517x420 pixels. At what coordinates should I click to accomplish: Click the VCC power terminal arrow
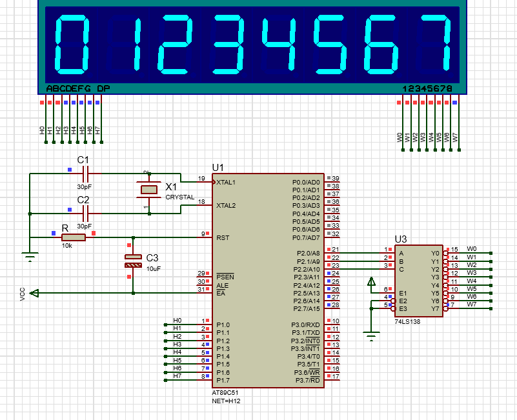tap(34, 293)
